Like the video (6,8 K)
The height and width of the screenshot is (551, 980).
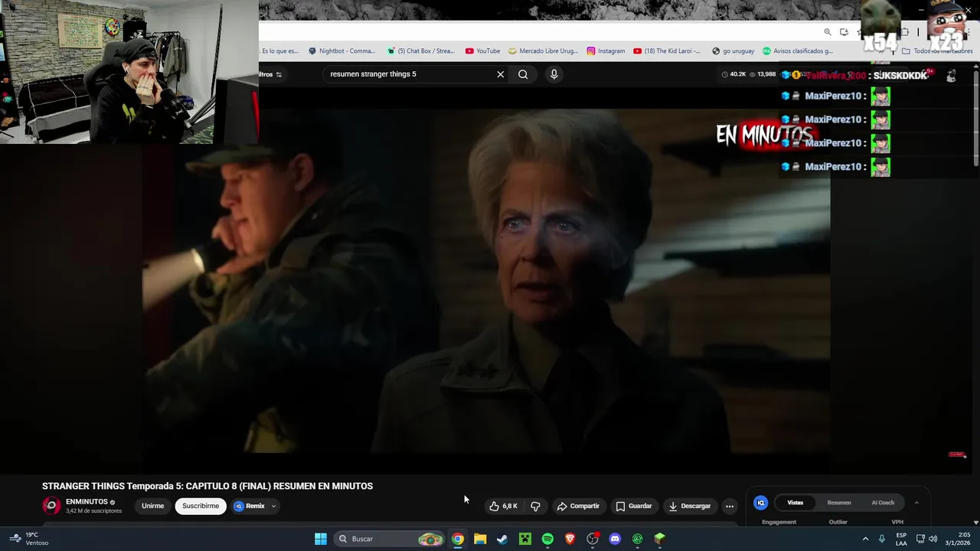[x=503, y=506]
